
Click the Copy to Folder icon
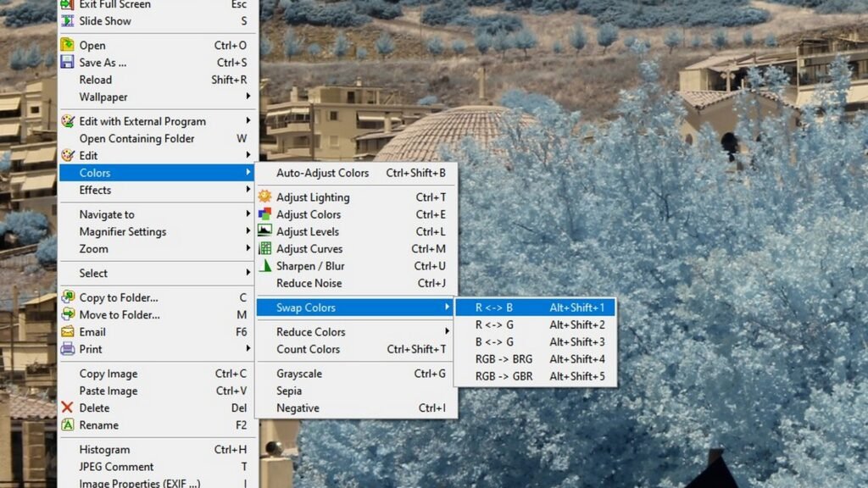click(68, 297)
